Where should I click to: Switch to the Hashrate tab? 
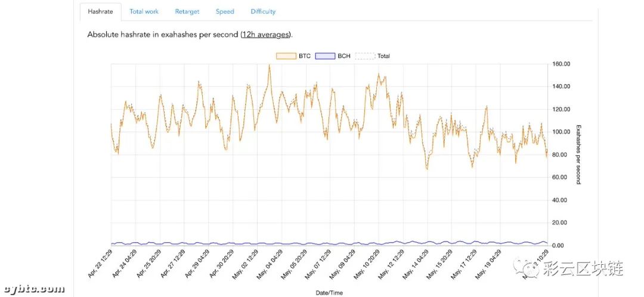(x=100, y=11)
